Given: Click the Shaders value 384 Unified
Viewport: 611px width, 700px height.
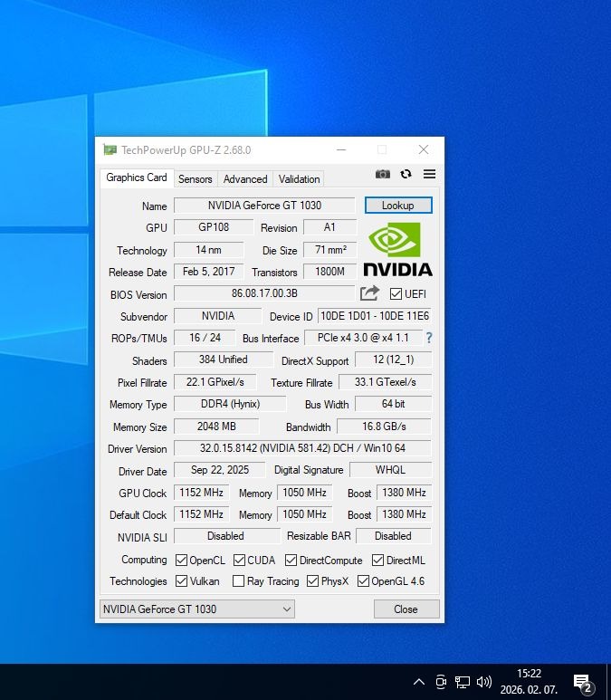Looking at the screenshot, I should coord(224,360).
